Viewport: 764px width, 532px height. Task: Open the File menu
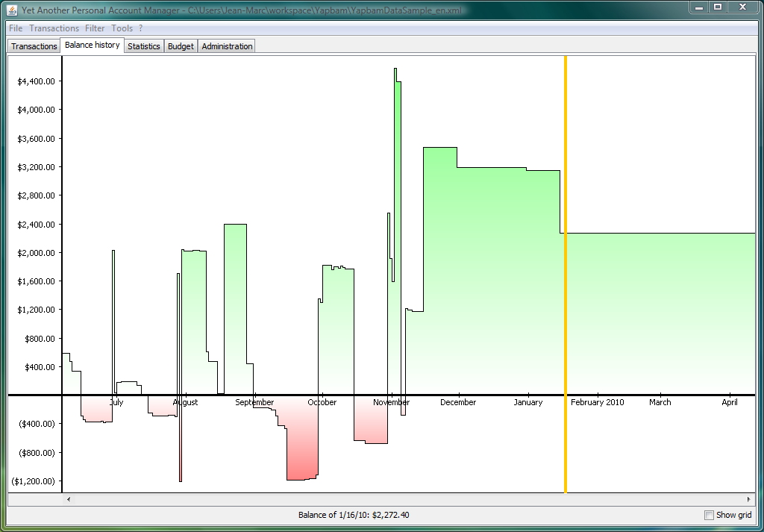16,28
